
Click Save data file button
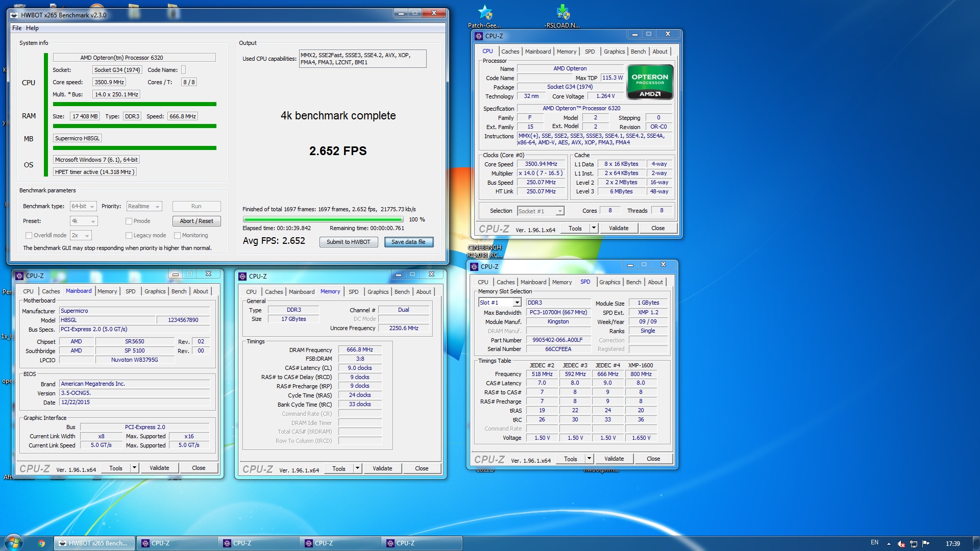coord(408,242)
